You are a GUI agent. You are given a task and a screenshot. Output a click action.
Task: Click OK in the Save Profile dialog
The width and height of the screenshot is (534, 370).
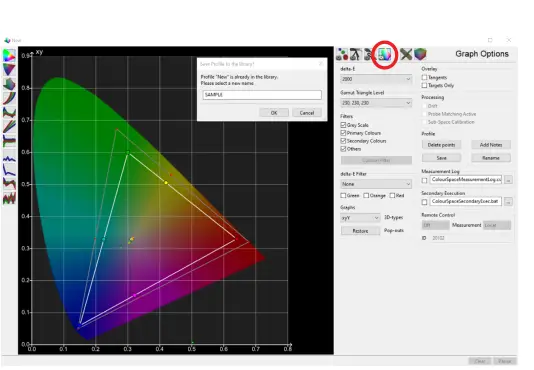pos(274,113)
